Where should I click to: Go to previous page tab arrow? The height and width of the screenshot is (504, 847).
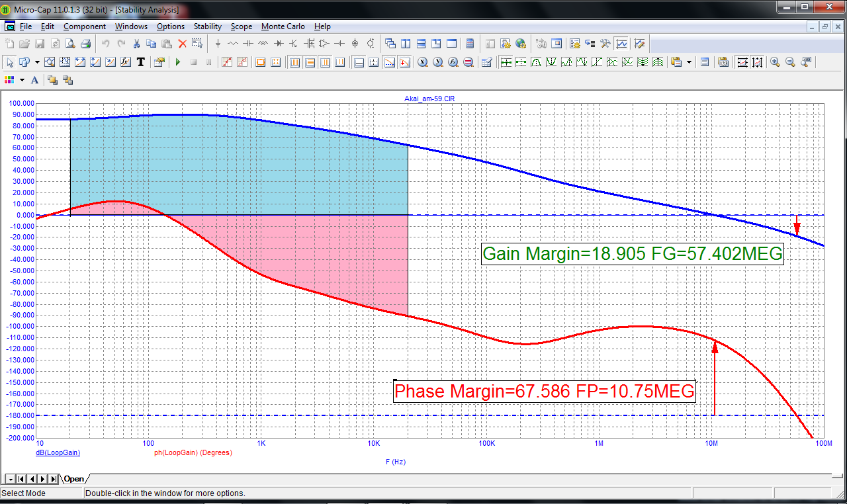[x=32, y=479]
